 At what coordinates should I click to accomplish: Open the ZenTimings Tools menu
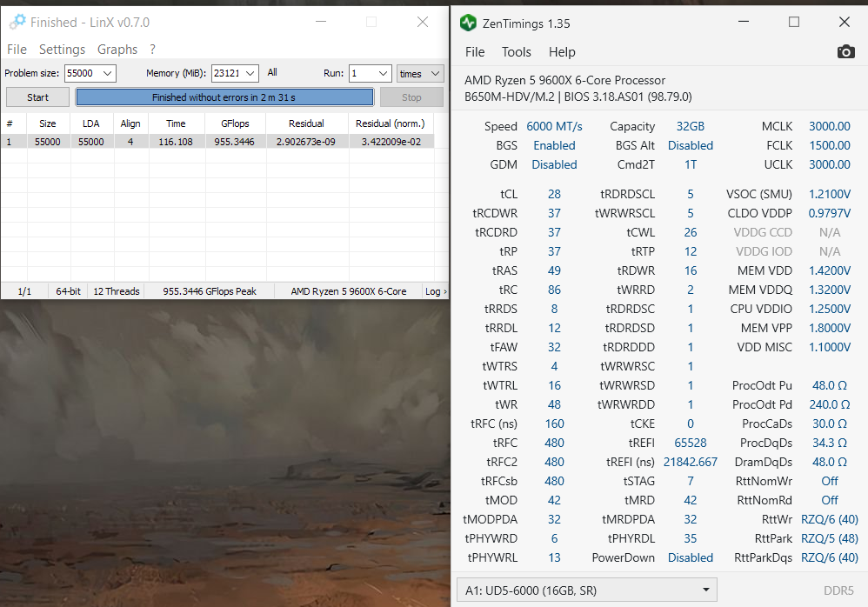[x=517, y=52]
